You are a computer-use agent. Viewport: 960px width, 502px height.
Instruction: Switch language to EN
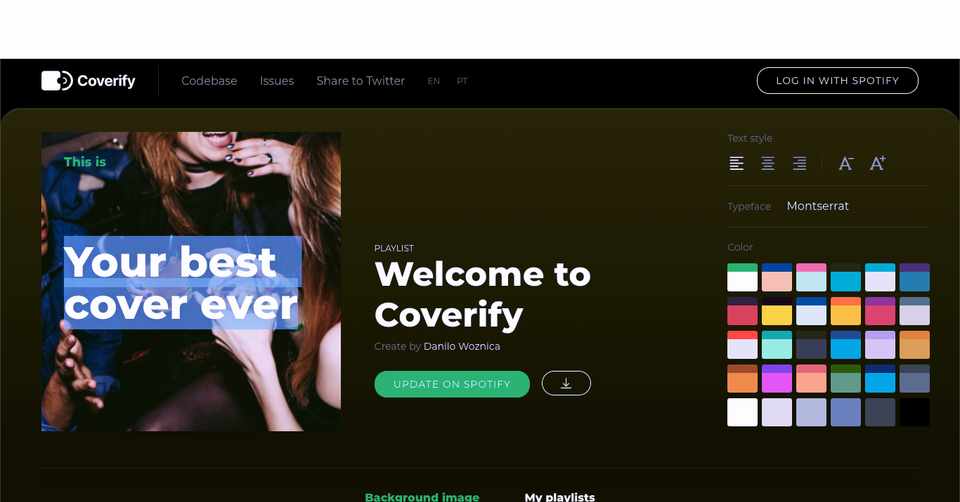coord(433,81)
